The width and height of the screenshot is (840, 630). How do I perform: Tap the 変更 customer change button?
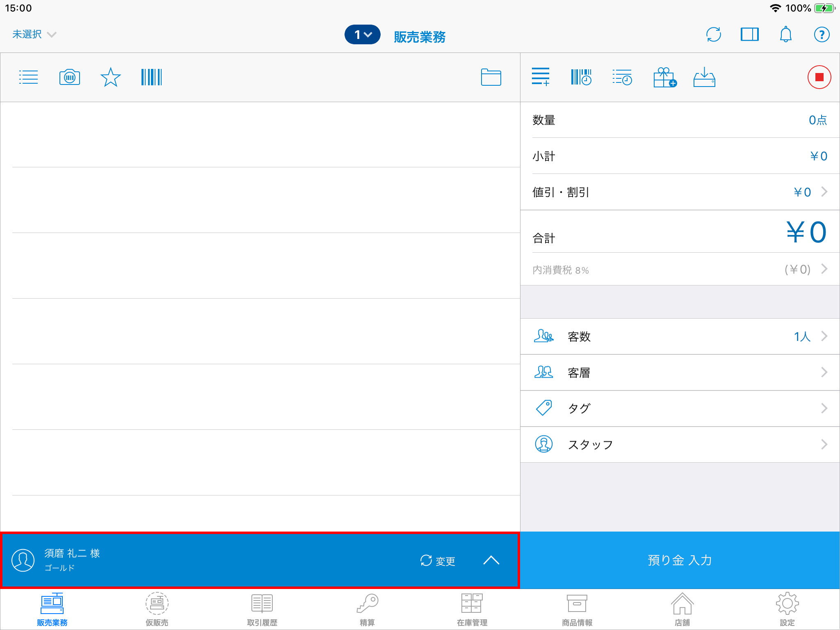[438, 561]
